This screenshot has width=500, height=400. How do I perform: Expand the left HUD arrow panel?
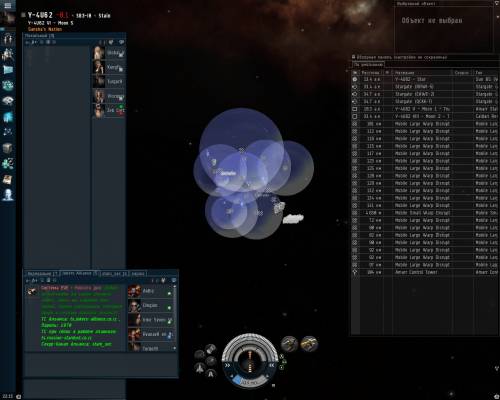(228, 365)
